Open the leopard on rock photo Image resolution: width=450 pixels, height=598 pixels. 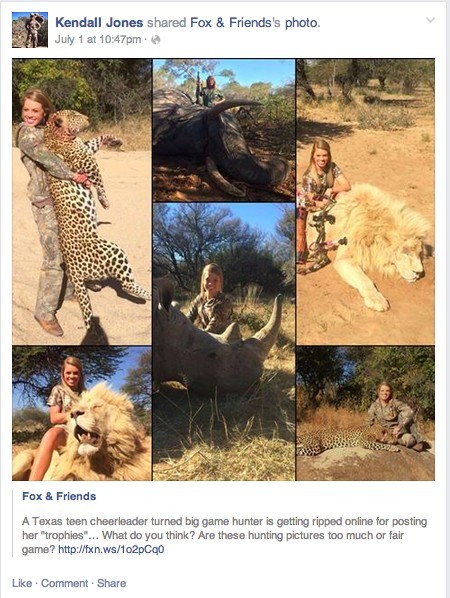[x=366, y=413]
